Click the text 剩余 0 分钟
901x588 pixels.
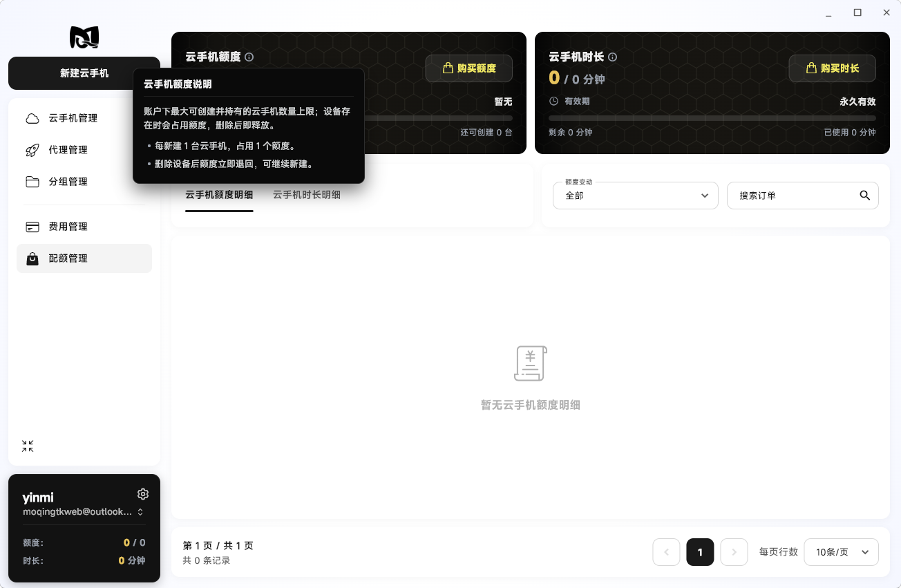pyautogui.click(x=571, y=132)
